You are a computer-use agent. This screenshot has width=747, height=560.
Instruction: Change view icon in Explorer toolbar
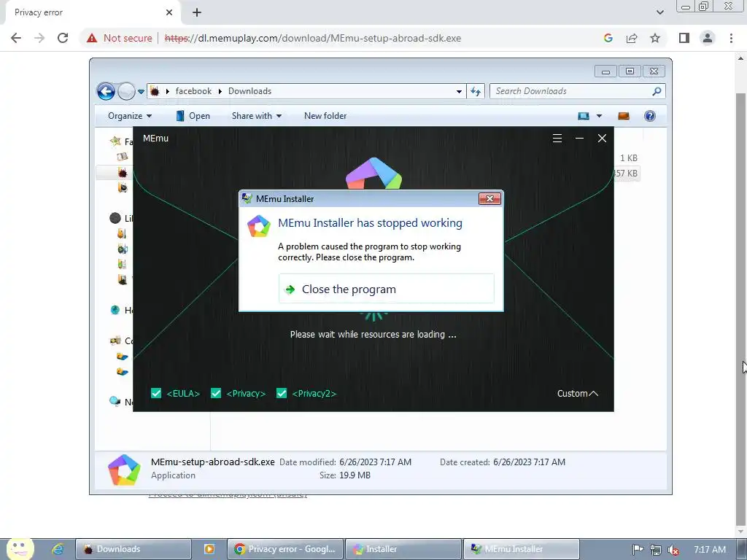584,116
